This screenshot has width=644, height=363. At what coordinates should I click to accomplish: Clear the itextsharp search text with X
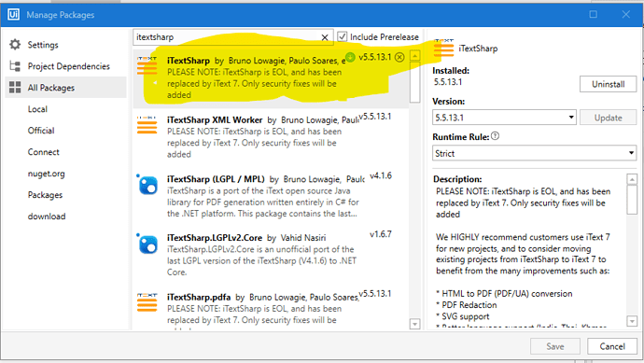[x=325, y=37]
